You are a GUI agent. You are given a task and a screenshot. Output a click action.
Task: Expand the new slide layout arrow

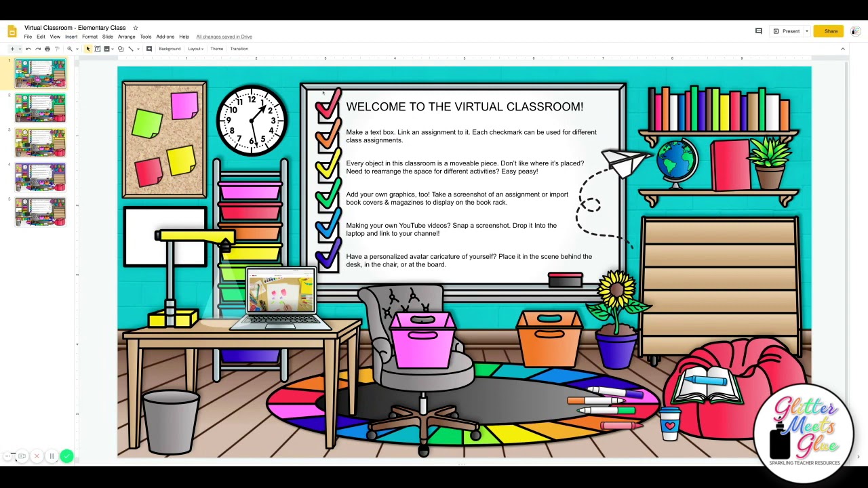20,49
